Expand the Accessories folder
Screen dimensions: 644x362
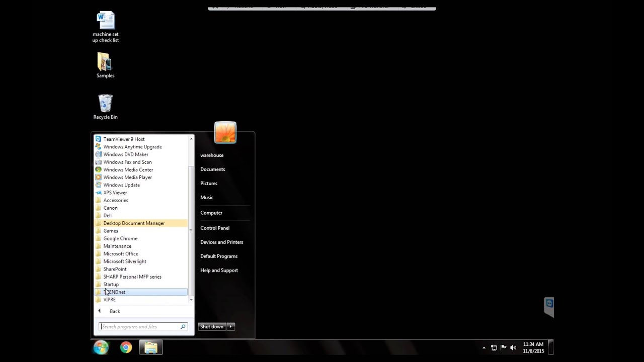pos(141,200)
